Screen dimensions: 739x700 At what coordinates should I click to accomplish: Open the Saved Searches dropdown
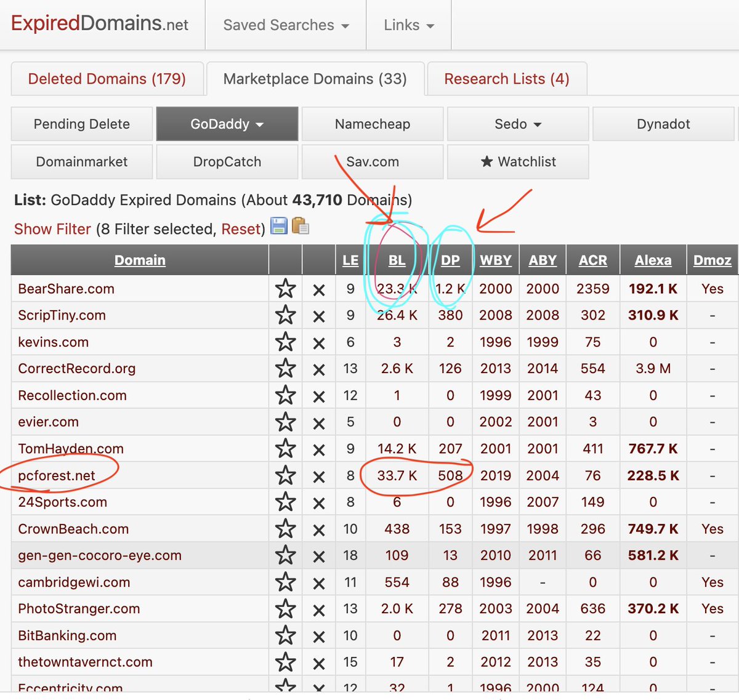286,25
